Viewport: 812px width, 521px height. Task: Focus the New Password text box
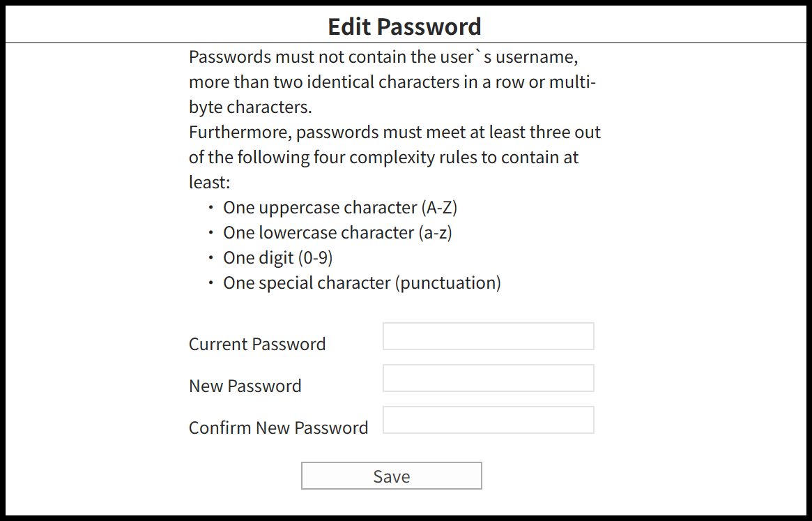coord(488,378)
